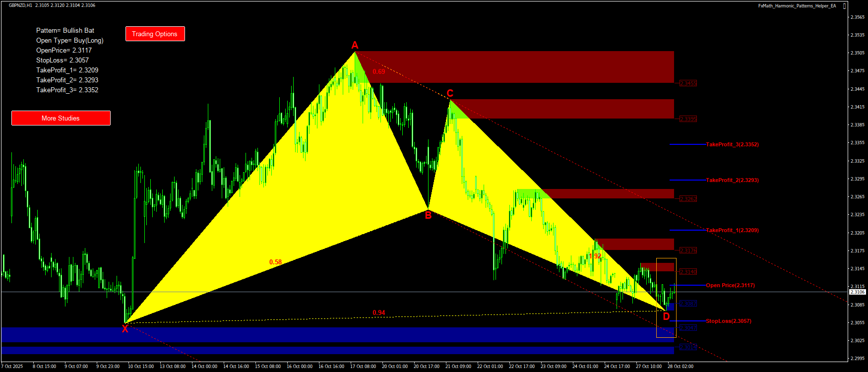Select the pattern point X marker
Screen dimensions: 868x372
click(125, 328)
